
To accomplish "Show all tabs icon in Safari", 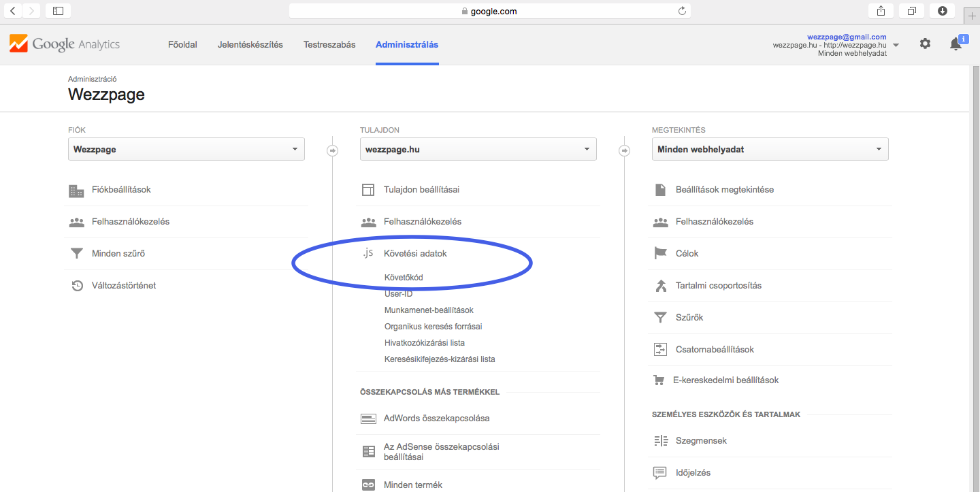I will (x=911, y=10).
